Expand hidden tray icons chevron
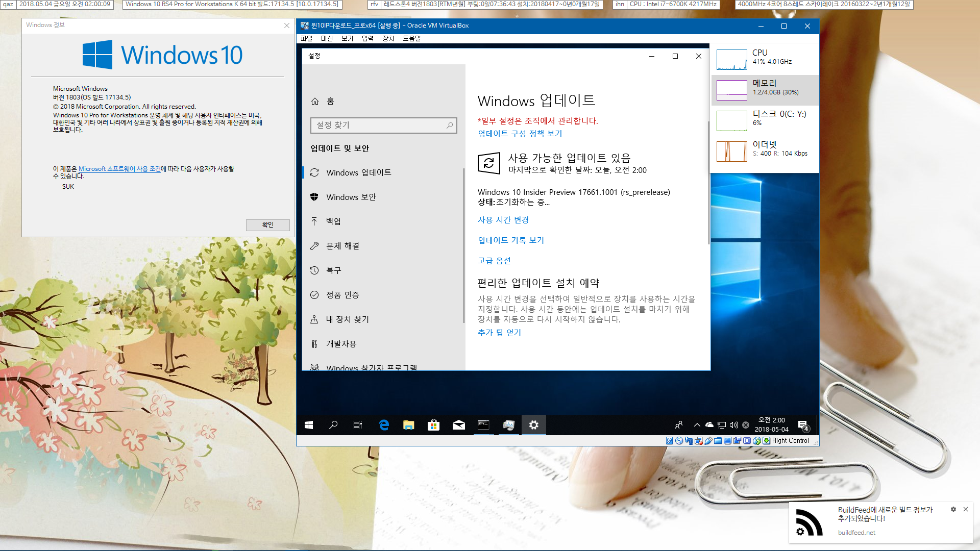 [x=697, y=425]
